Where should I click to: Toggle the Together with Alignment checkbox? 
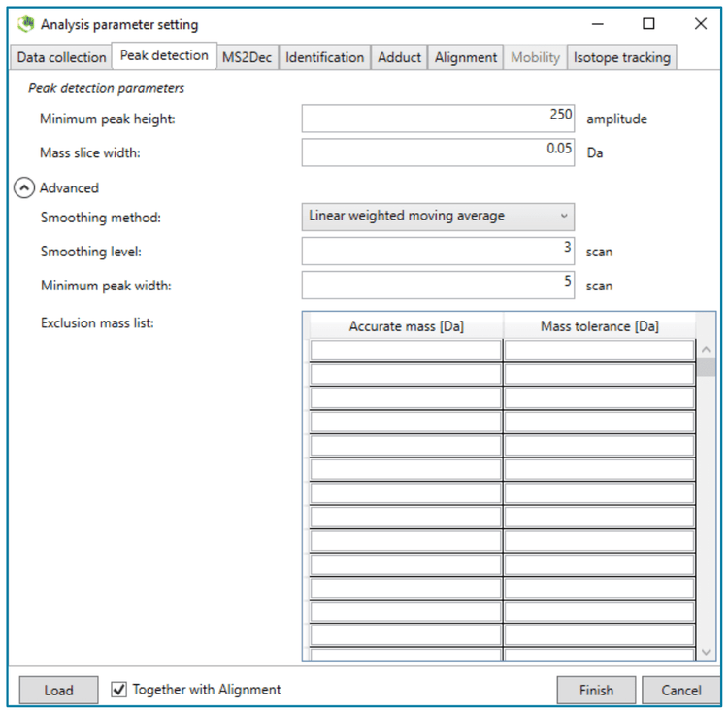point(119,690)
